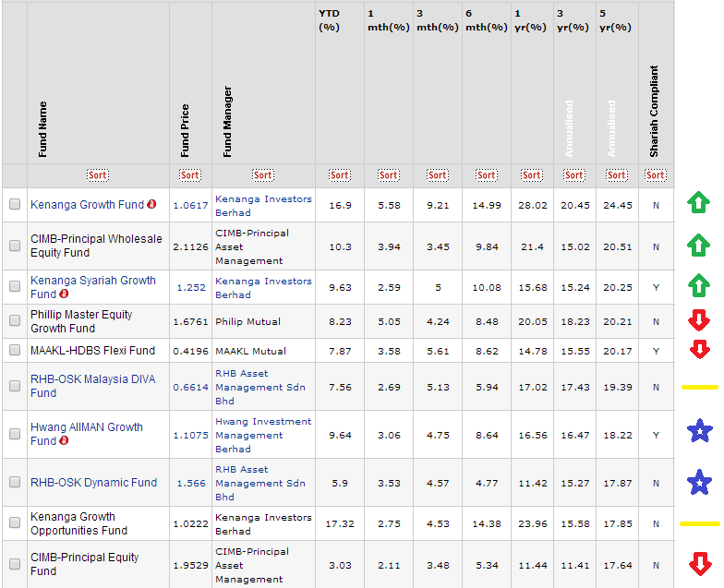The width and height of the screenshot is (724, 588).
Task: Open RHB Asset Management in Dynamic Fund row
Action: click(260, 484)
